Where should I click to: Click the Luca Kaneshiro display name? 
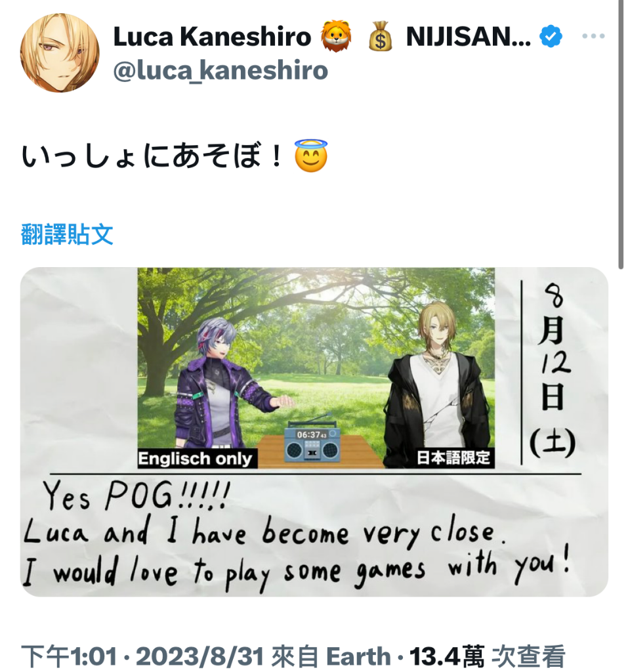coord(212,37)
